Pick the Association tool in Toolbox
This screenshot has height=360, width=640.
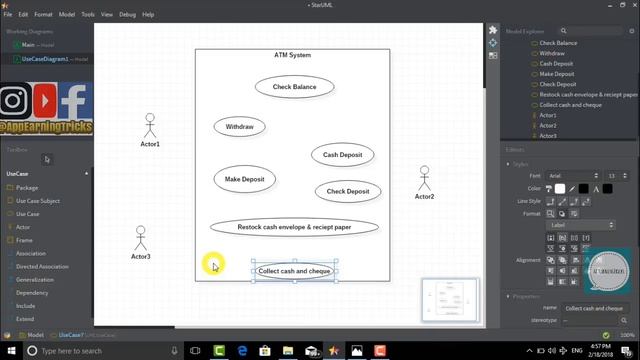[x=31, y=253]
